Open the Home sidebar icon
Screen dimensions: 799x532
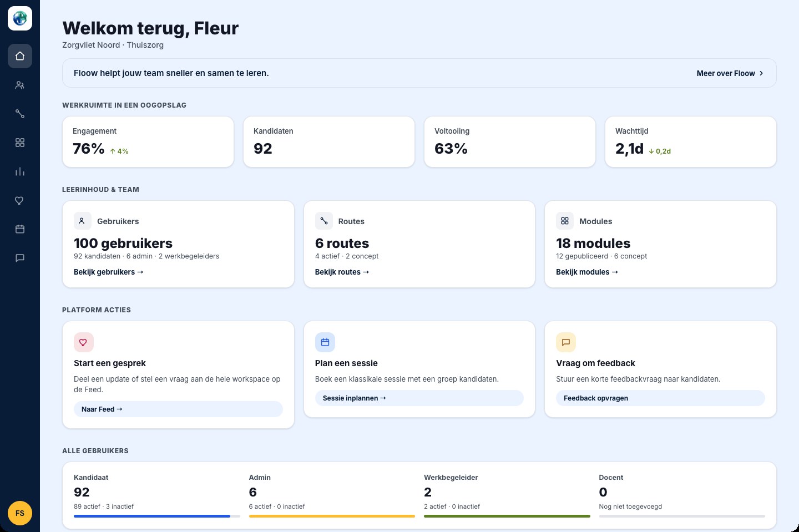coord(20,56)
